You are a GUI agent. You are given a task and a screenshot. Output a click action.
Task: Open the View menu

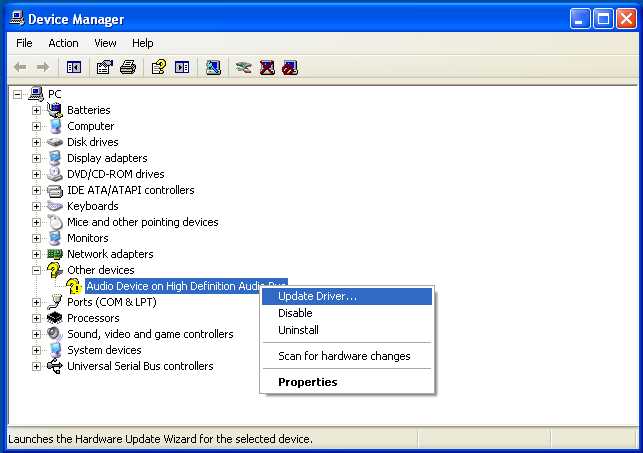pos(105,43)
